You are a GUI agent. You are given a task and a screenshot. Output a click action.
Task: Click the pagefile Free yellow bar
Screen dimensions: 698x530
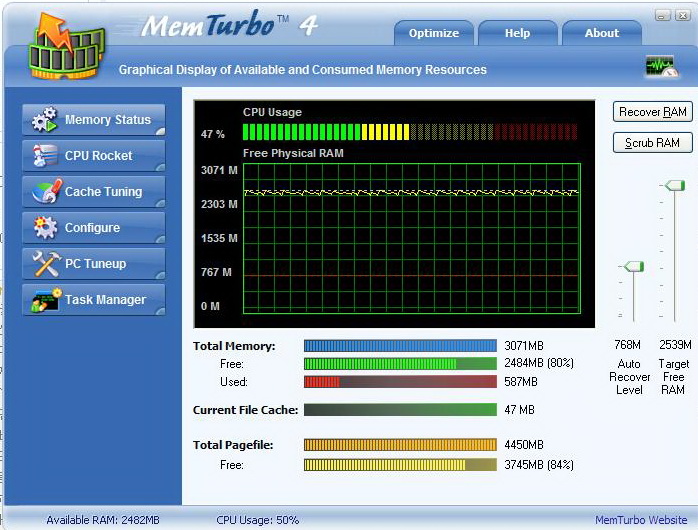click(x=400, y=465)
